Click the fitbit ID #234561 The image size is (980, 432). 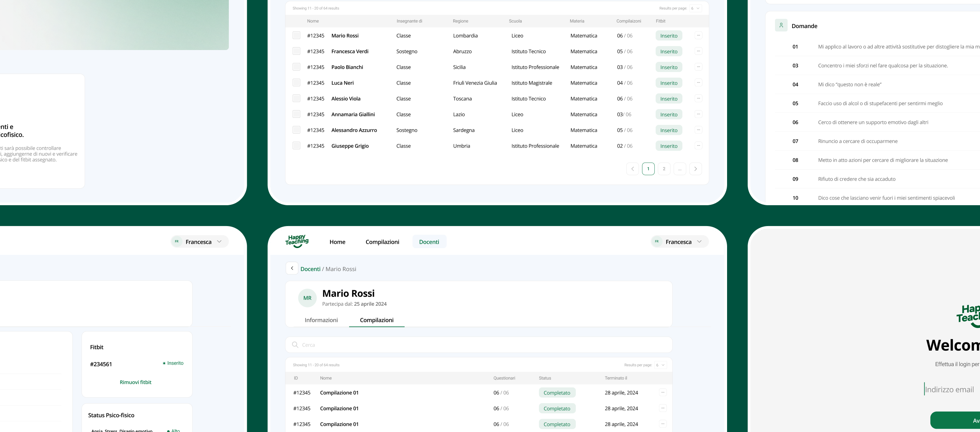(x=101, y=364)
